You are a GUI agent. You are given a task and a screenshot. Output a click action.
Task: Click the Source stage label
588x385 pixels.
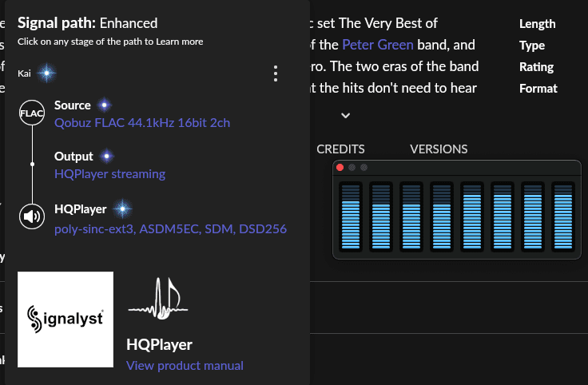[x=73, y=105]
